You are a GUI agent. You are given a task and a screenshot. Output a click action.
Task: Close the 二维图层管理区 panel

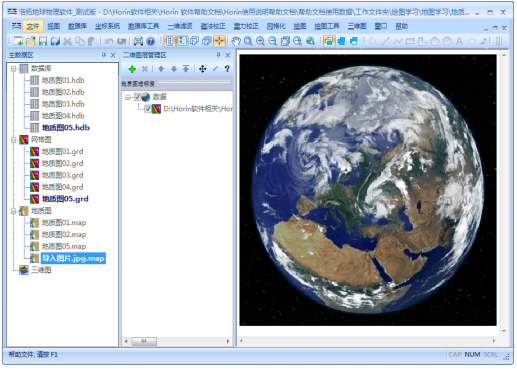tap(228, 55)
